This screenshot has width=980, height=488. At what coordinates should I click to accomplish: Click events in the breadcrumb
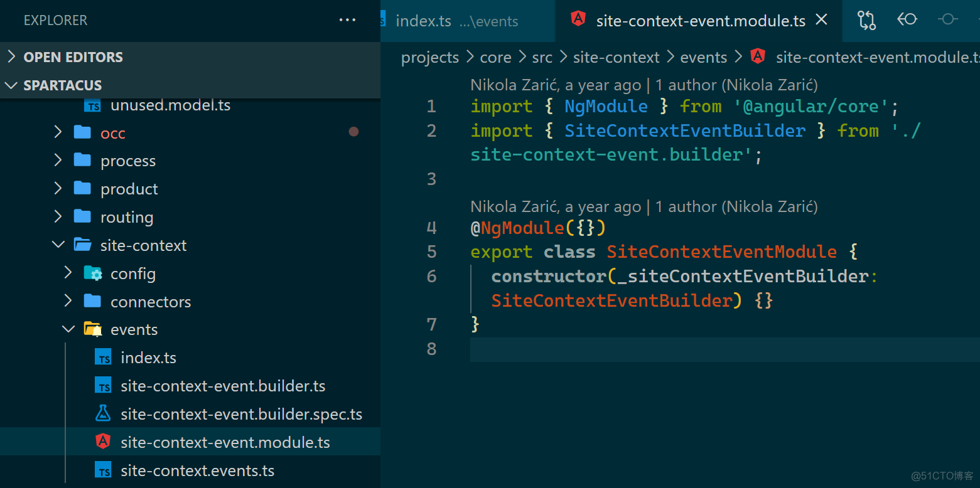703,58
